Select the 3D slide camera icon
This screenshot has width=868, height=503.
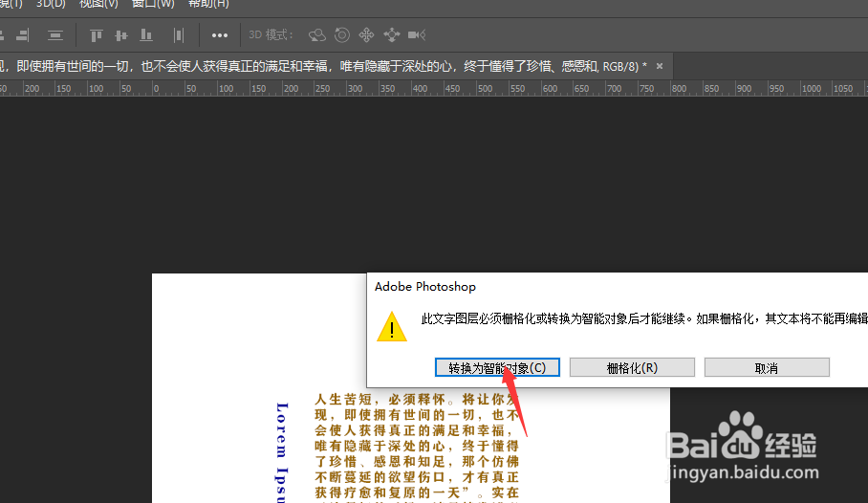[x=392, y=35]
